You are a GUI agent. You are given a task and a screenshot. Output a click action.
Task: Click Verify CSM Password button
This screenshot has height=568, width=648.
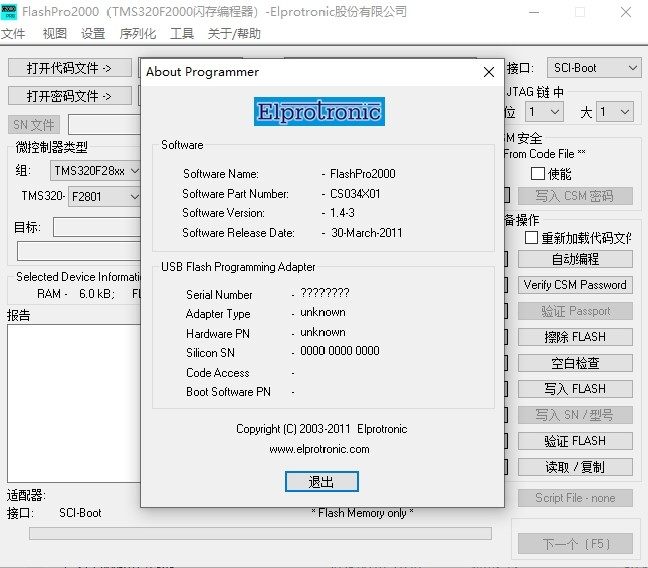[x=575, y=285]
